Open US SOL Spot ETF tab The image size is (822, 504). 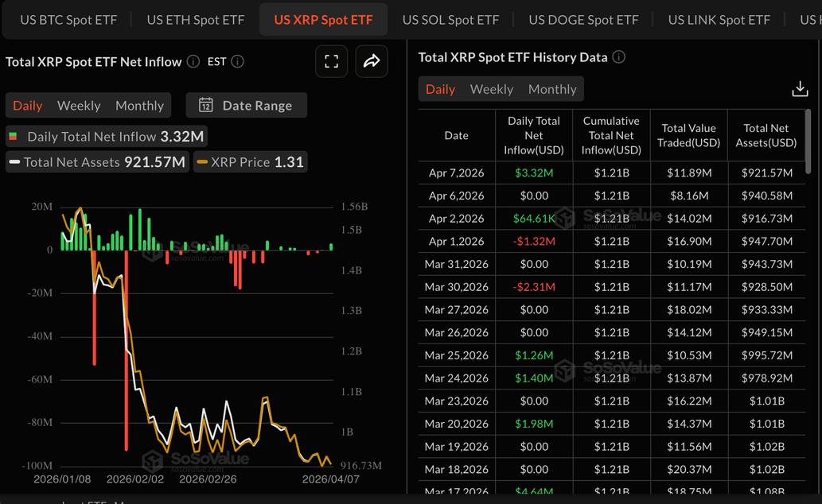450,20
